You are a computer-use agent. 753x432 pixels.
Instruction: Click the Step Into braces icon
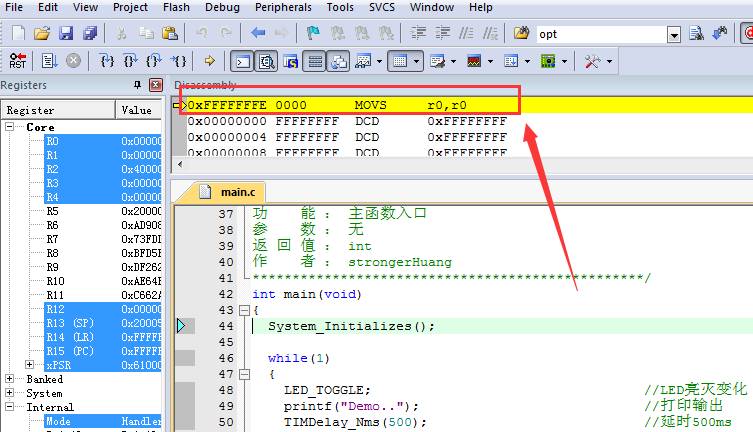pyautogui.click(x=107, y=61)
